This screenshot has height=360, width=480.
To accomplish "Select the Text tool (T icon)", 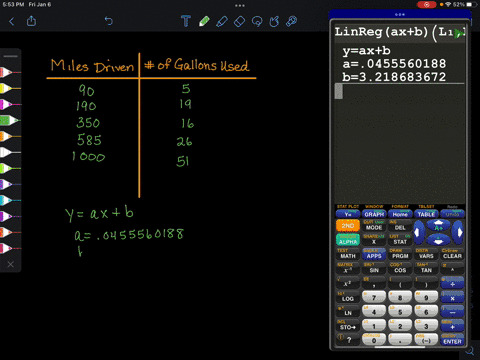I will coord(186,21).
